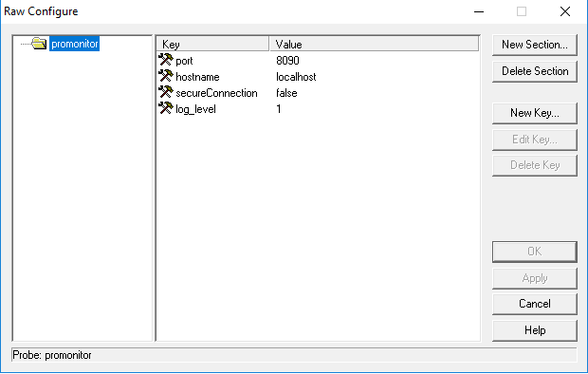Click the tools icon next to hostname

(x=166, y=76)
